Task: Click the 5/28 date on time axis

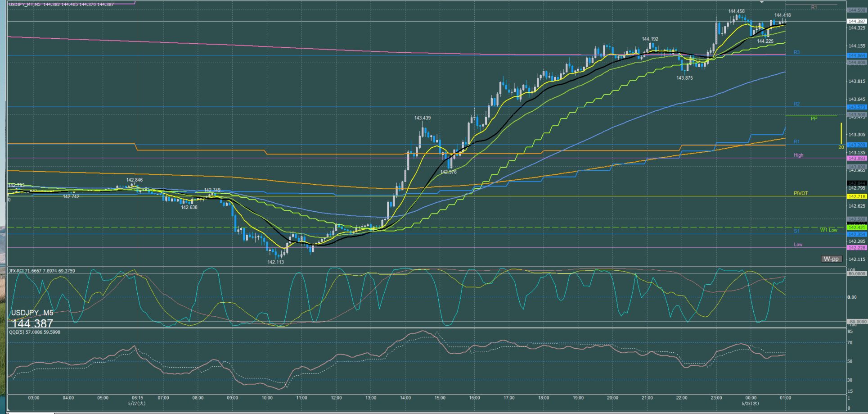Action: [x=750, y=404]
